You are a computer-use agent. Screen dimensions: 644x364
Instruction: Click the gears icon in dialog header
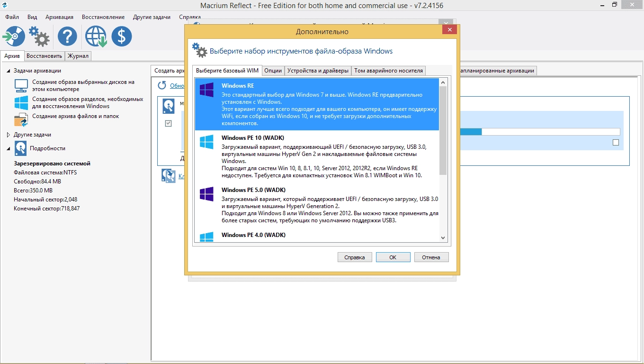tap(200, 50)
